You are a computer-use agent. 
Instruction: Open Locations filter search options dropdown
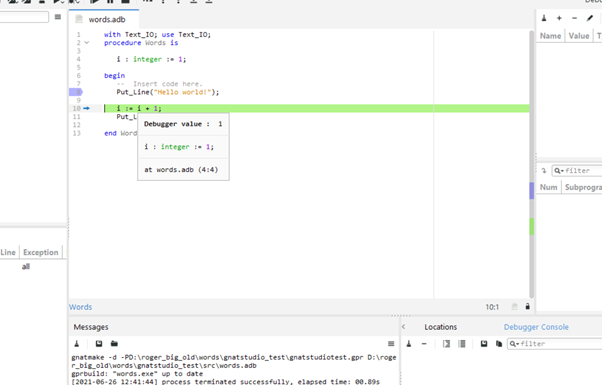[514, 344]
